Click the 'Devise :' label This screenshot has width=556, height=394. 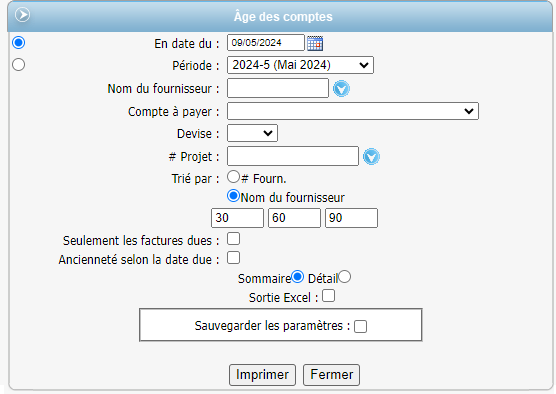(198, 134)
